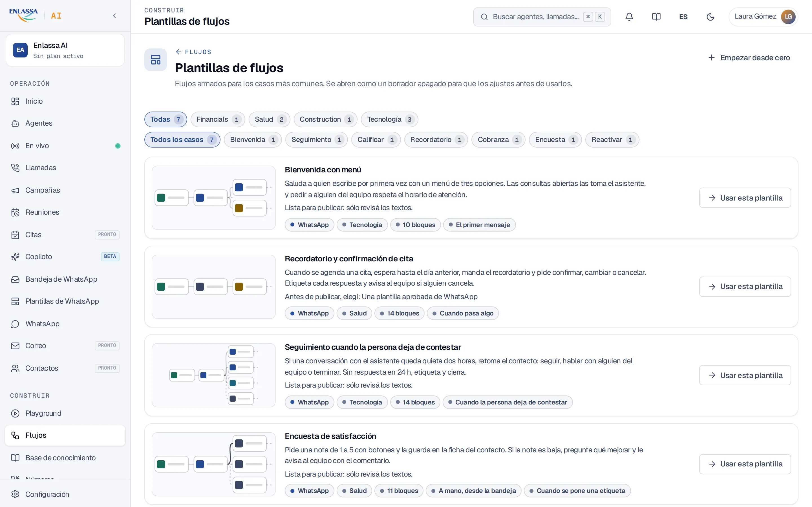Select the Cobranza case filter

[498, 139]
